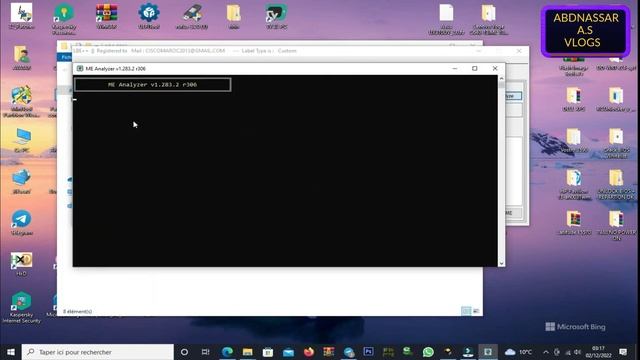Open Task View on the taskbar

pyautogui.click(x=205, y=352)
